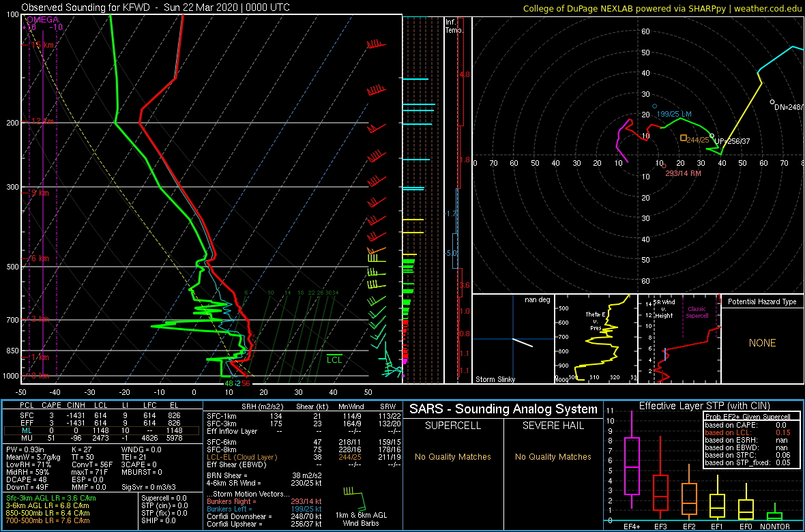Screen dimensions: 805x532
Task: Click the 'Potential Hazard Type' header
Action: click(x=762, y=301)
